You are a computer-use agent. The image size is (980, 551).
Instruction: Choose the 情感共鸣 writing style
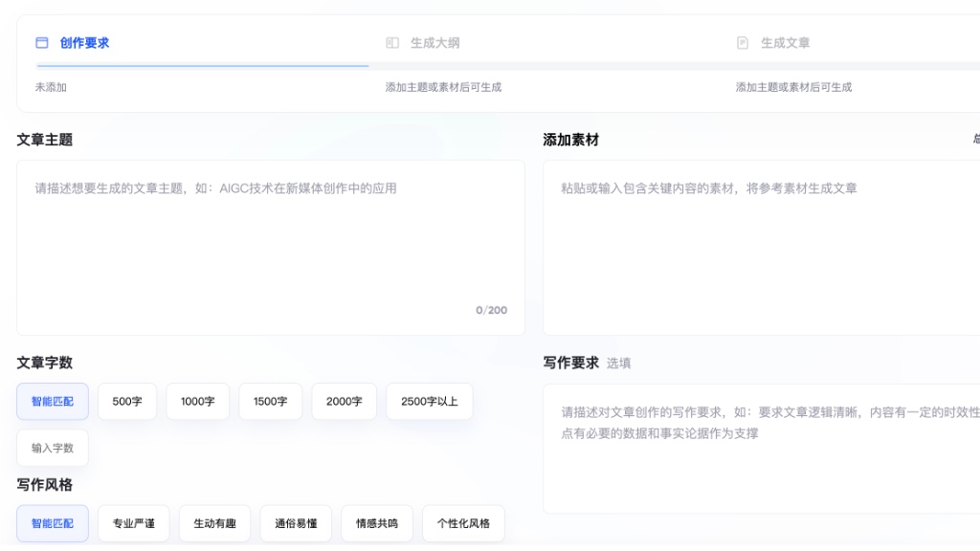point(377,523)
